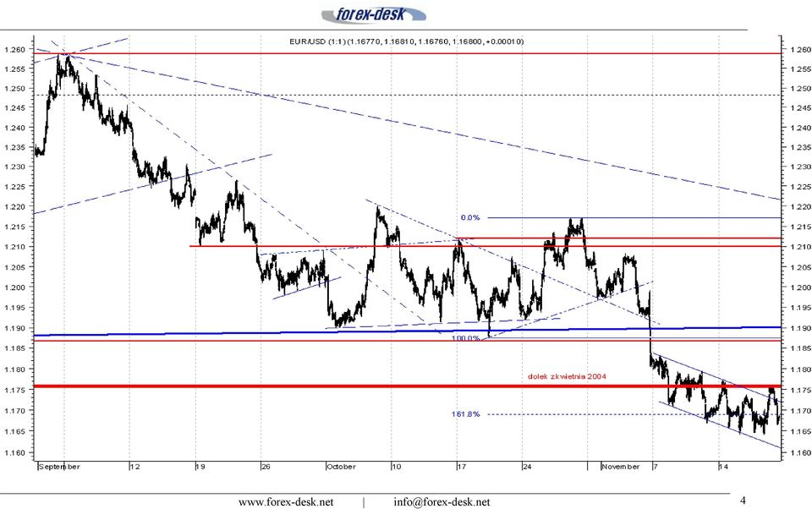Viewport: 812px width, 509px height.
Task: Open the www.forex-desk.net link
Action: (286, 501)
